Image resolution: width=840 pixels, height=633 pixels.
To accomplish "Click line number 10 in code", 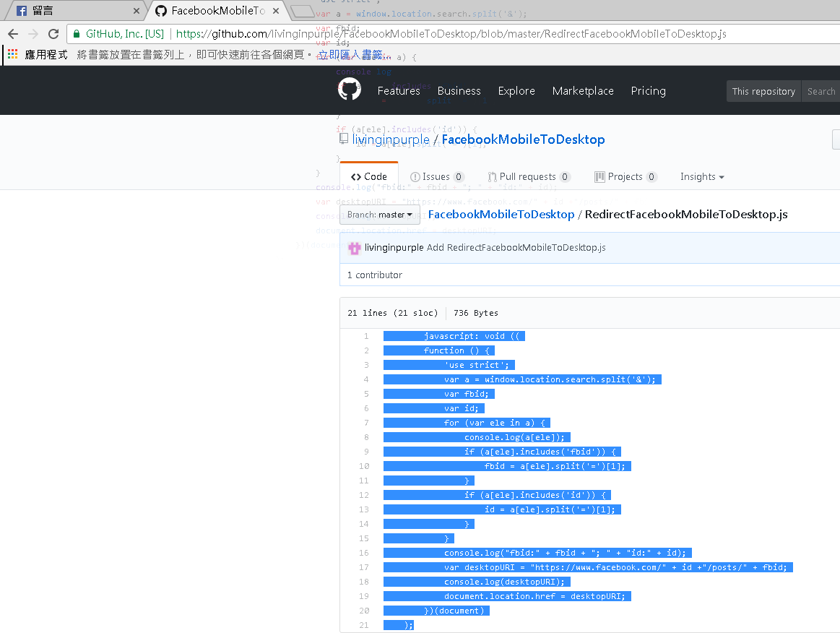I will 364,466.
